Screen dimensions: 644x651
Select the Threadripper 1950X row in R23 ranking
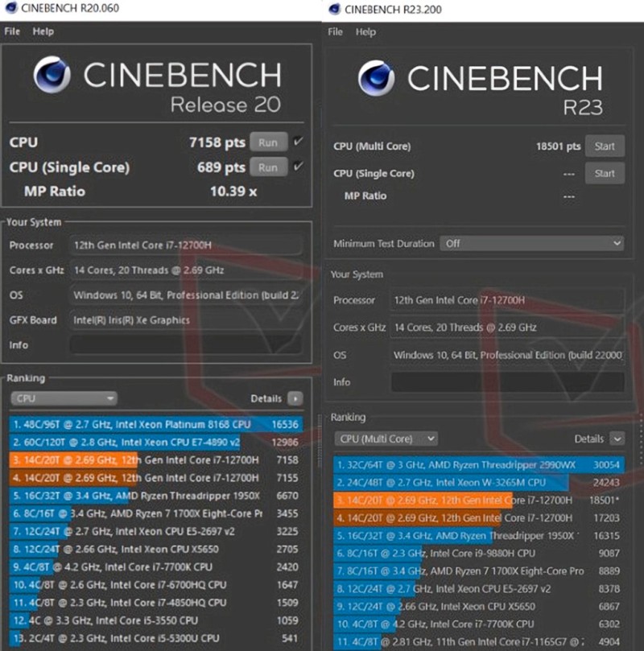pyautogui.click(x=479, y=536)
